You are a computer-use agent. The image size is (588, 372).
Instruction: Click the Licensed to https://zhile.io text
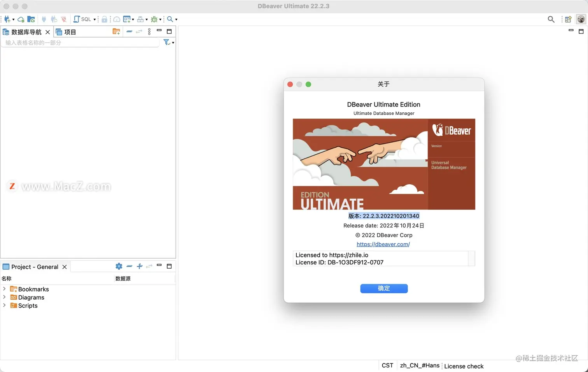coord(332,255)
